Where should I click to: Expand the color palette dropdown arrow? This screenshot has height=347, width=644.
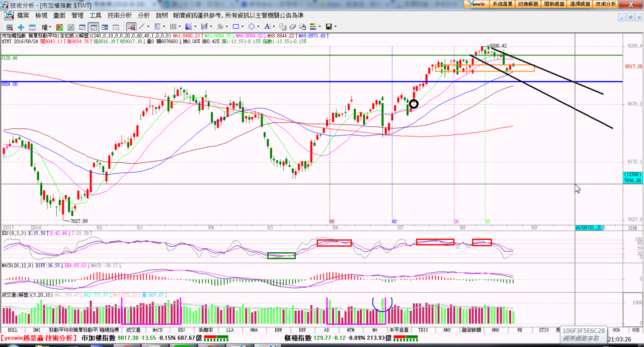pyautogui.click(x=320, y=27)
